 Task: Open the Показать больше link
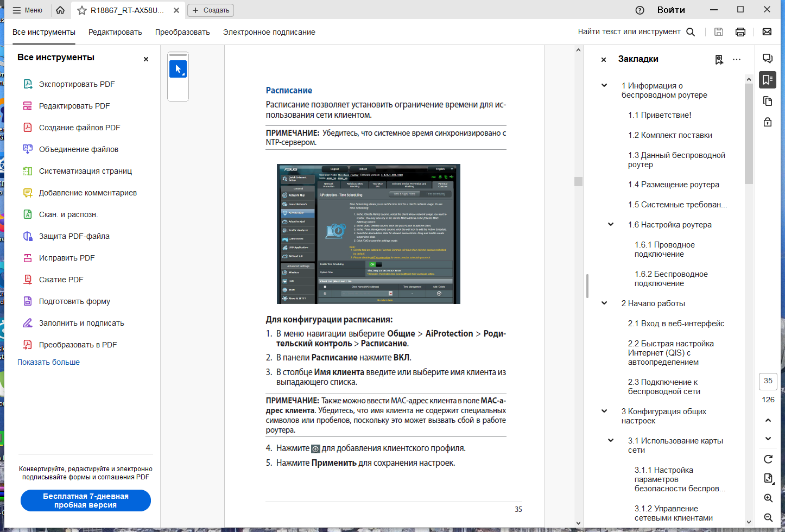point(49,362)
